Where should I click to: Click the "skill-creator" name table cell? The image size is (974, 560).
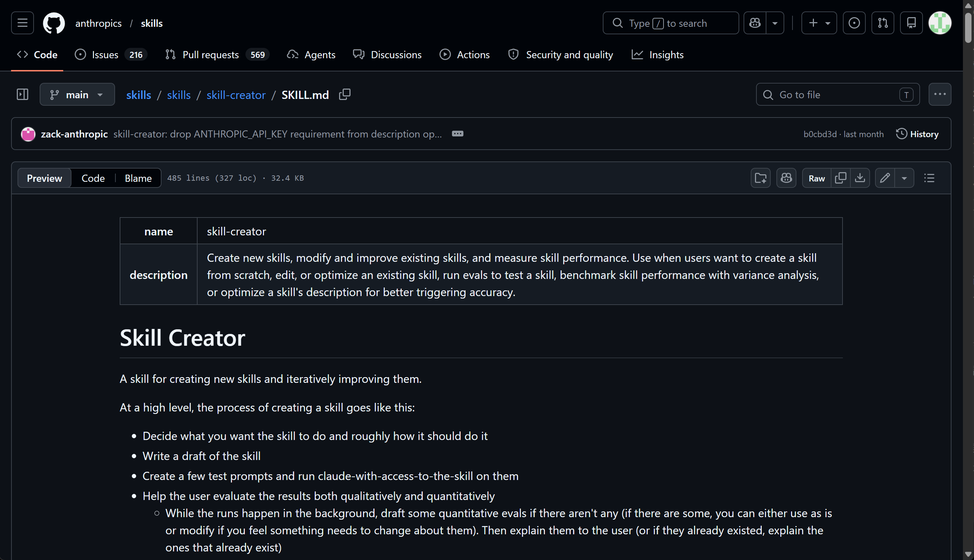point(520,231)
